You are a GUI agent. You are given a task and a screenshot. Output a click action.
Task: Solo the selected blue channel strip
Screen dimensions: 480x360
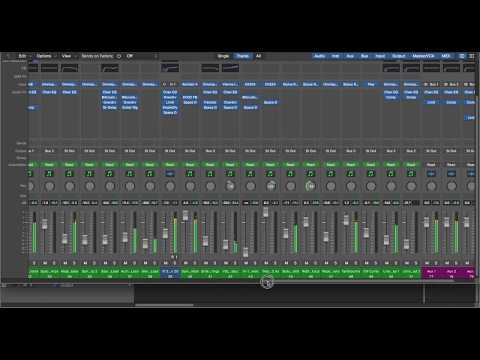pos(175,263)
